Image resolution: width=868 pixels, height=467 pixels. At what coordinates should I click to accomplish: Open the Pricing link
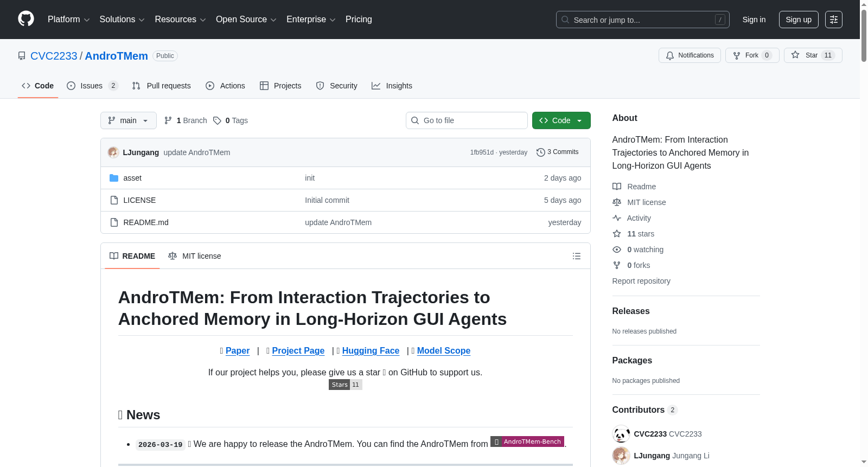tap(359, 20)
